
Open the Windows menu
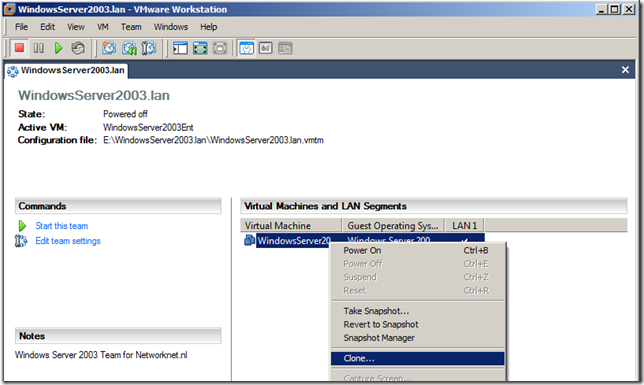[171, 27]
